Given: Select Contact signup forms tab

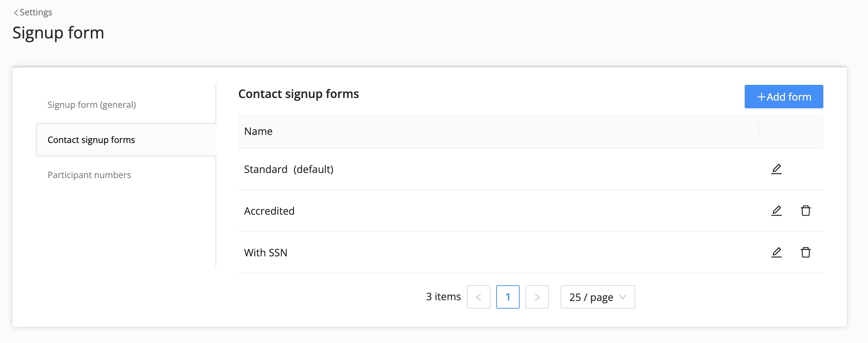Looking at the screenshot, I should click(x=91, y=140).
